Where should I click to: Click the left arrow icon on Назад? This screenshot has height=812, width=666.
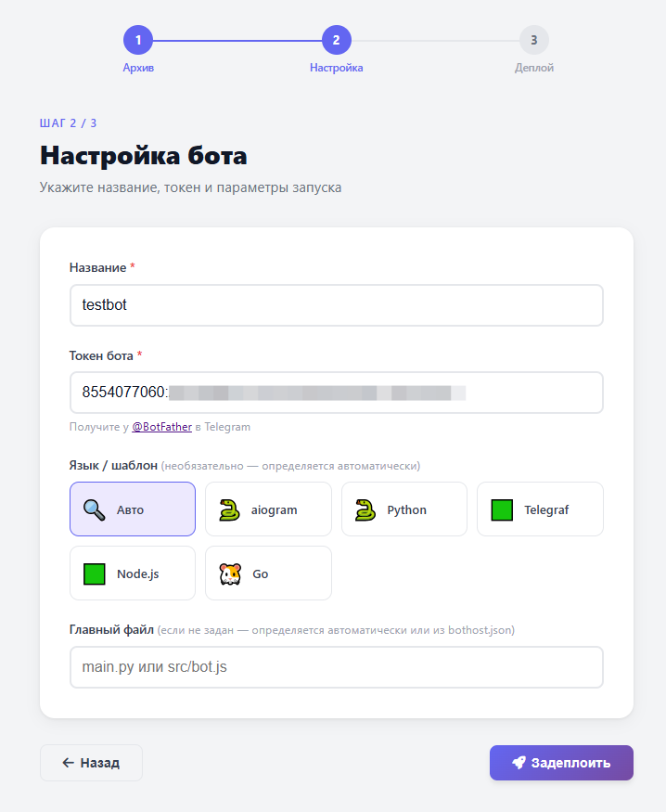(x=69, y=762)
